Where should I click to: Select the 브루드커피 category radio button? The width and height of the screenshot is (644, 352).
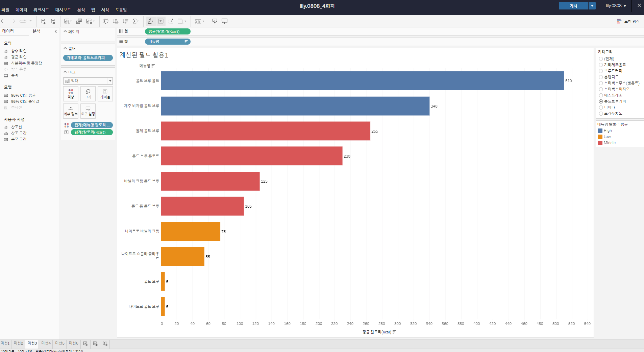click(601, 71)
